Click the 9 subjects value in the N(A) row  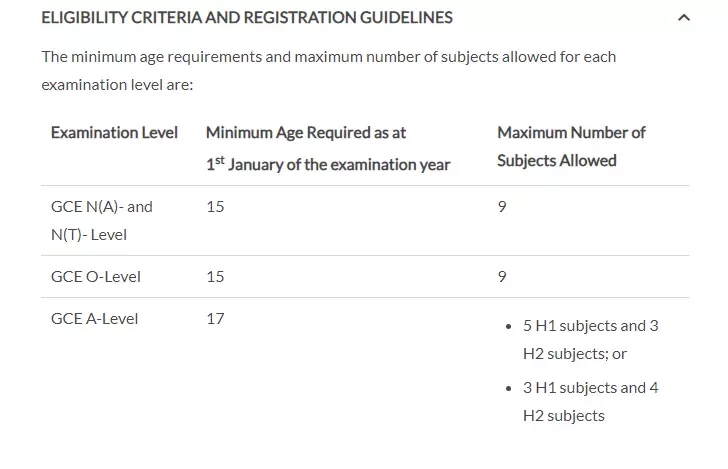502,207
